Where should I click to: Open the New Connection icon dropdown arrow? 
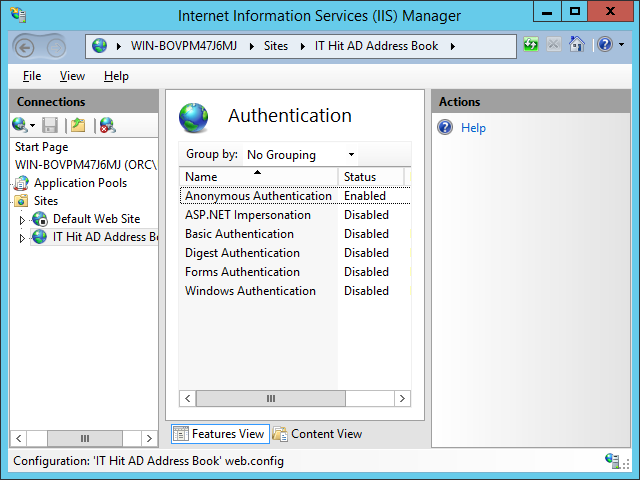click(32, 126)
